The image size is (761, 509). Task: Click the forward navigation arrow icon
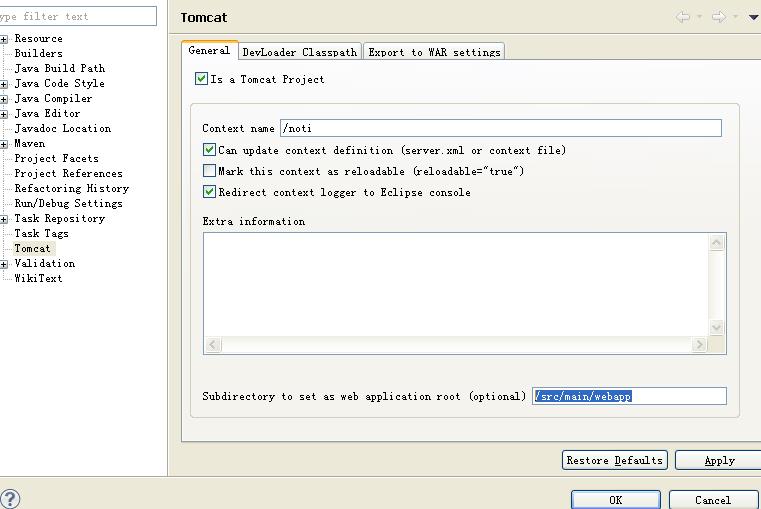718,17
